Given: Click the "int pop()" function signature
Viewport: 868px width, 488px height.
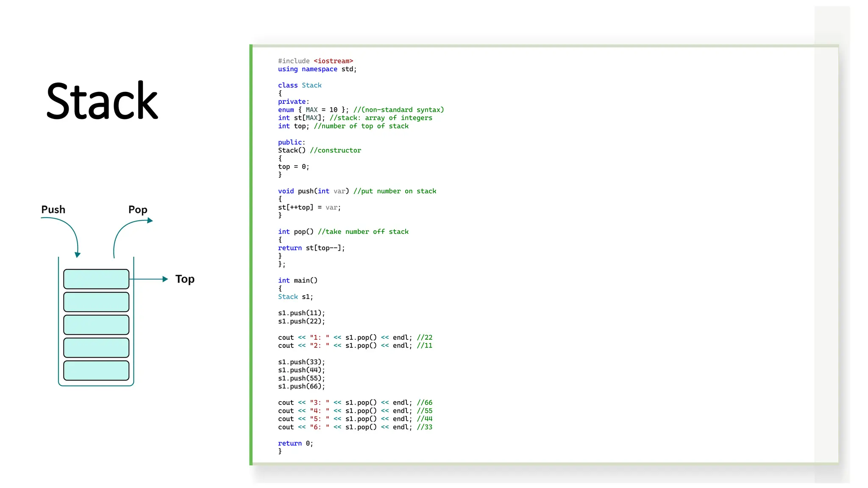Looking at the screenshot, I should pyautogui.click(x=295, y=232).
